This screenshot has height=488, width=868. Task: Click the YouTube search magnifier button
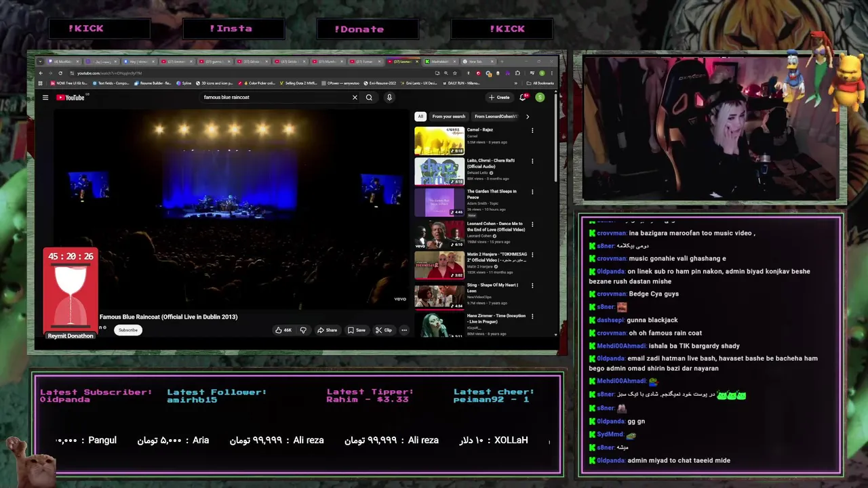tap(369, 98)
